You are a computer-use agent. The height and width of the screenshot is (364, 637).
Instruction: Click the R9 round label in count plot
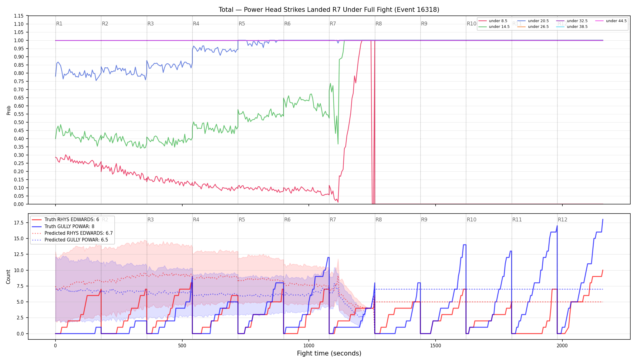(424, 220)
